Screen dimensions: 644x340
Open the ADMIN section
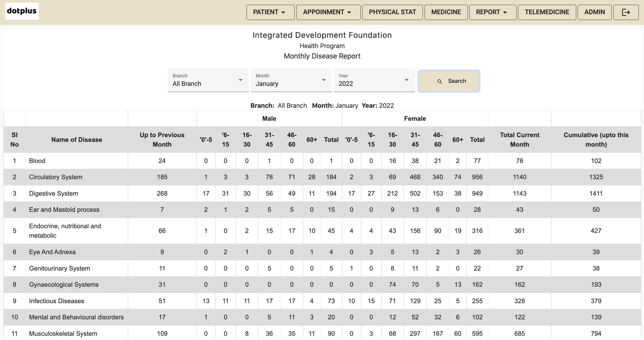point(594,12)
